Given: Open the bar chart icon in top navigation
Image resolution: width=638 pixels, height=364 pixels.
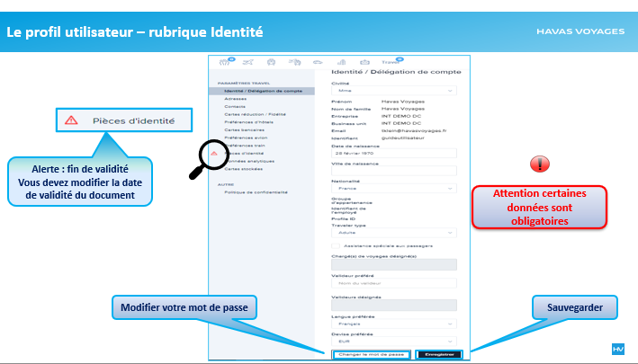Looking at the screenshot, I should coord(341,61).
